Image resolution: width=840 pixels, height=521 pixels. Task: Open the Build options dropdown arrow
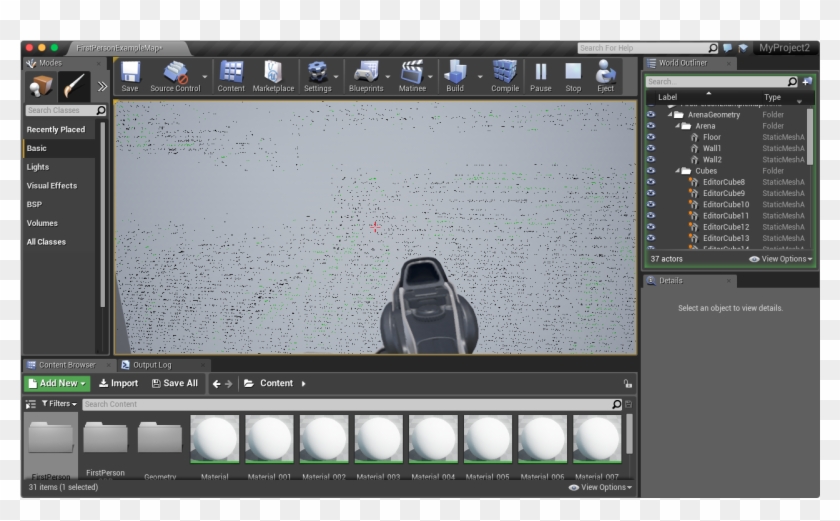coord(478,76)
